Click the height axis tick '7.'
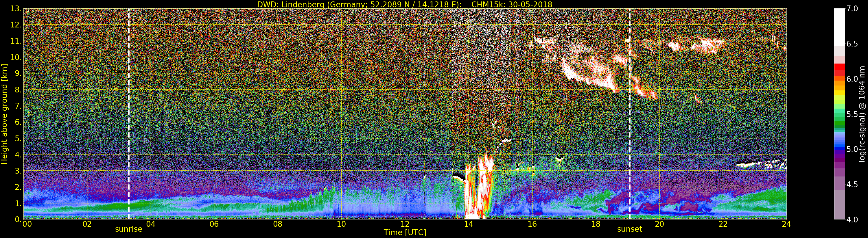This screenshot has height=238, width=868. point(18,106)
